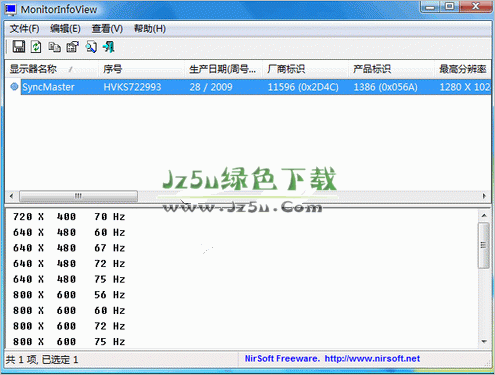
Task: Click the 800 X 600 75 Hz line
Action: click(69, 342)
